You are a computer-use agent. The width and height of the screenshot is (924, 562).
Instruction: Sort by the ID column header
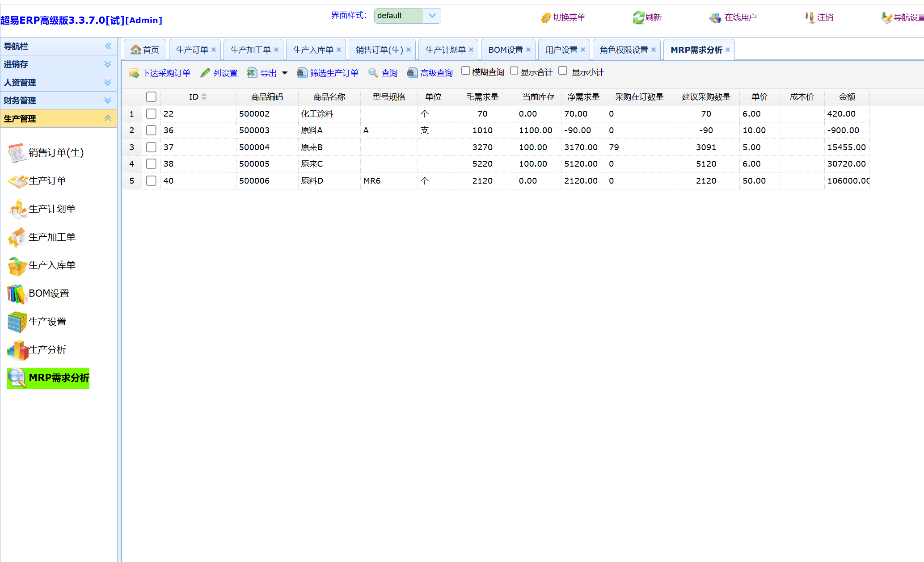(x=194, y=97)
